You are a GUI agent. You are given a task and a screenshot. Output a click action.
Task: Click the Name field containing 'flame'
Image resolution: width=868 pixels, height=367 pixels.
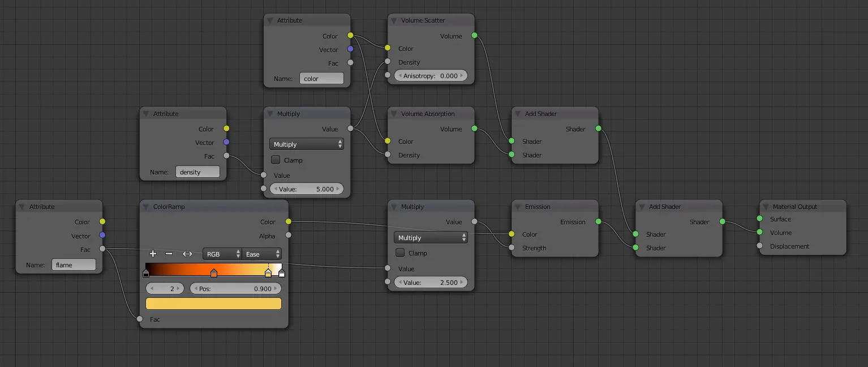point(74,265)
